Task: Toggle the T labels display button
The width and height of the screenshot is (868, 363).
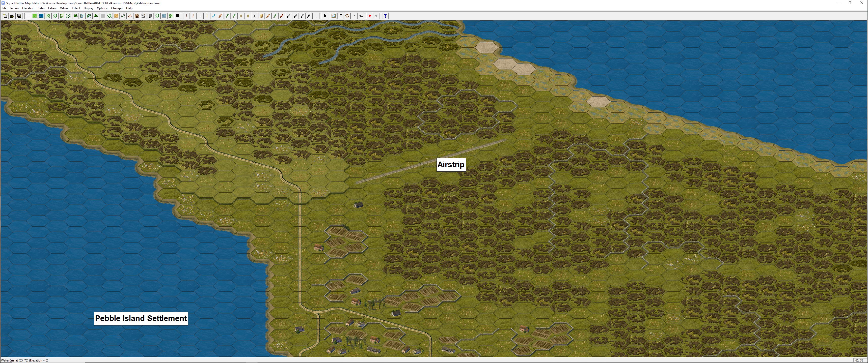Action: (341, 16)
